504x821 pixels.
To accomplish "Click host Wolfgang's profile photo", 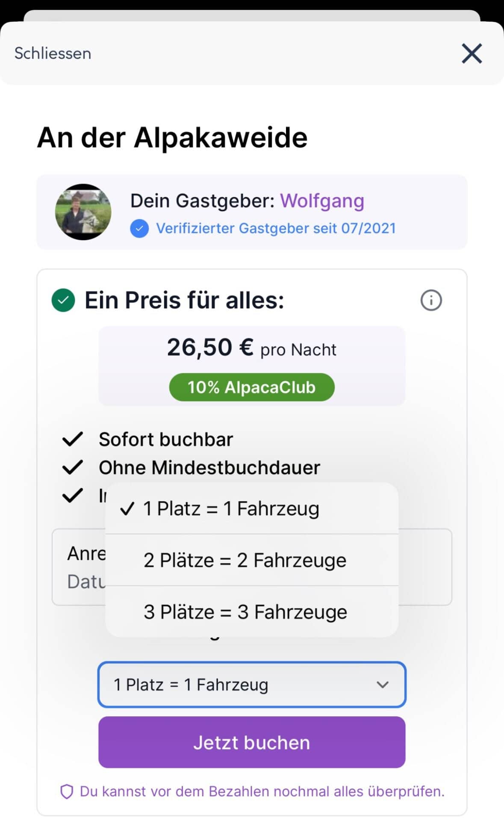I will (83, 212).
